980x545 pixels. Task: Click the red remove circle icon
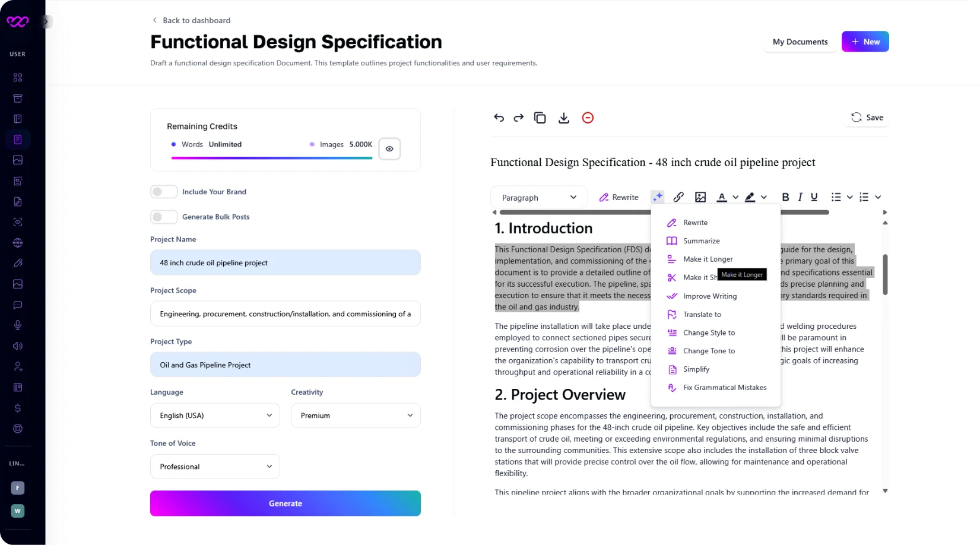point(588,118)
